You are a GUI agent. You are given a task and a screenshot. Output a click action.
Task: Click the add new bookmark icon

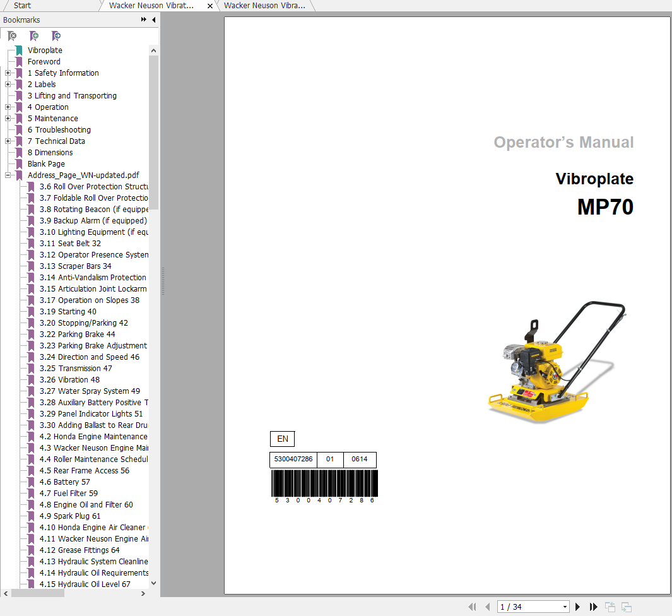34,36
